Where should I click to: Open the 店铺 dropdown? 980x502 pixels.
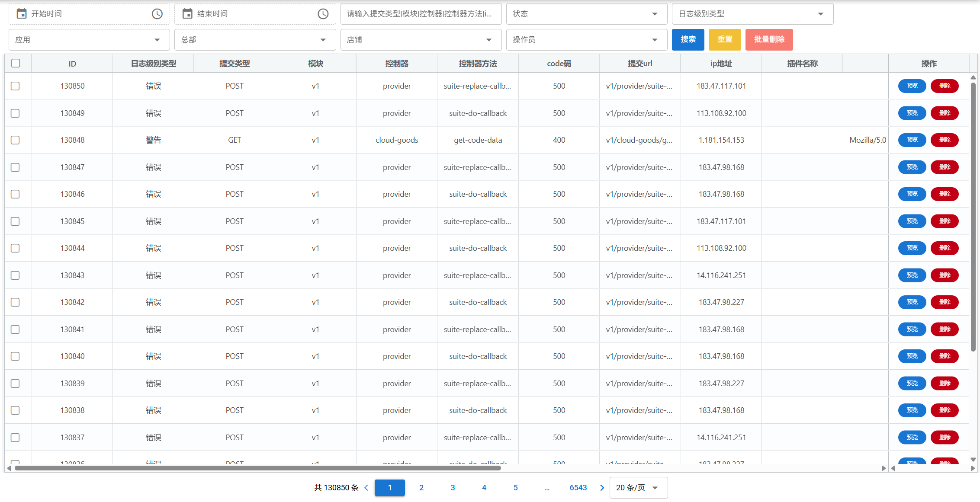pyautogui.click(x=421, y=40)
